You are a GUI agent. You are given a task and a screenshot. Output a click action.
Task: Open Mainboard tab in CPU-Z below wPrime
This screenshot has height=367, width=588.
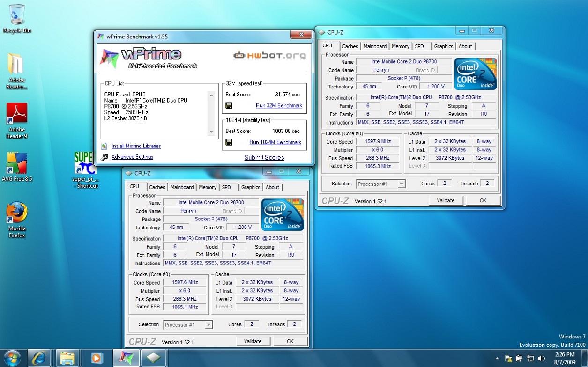182,187
